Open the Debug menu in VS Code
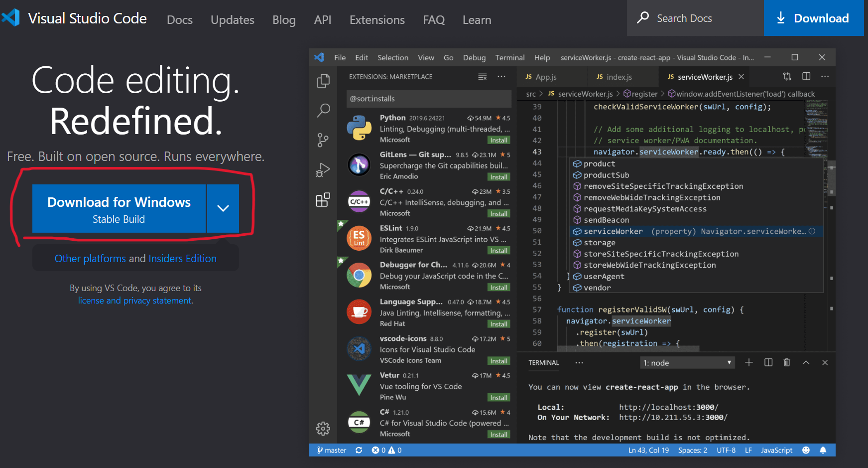Viewport: 868px width, 468px height. (474, 58)
